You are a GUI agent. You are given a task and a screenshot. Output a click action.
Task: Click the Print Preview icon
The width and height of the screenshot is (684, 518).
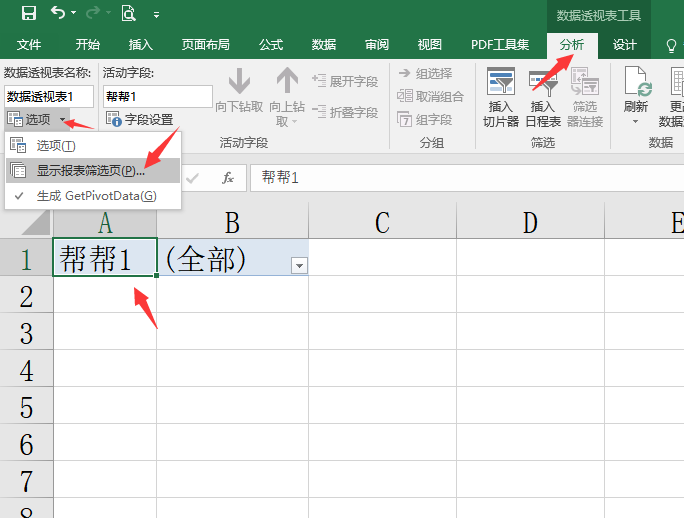click(128, 13)
